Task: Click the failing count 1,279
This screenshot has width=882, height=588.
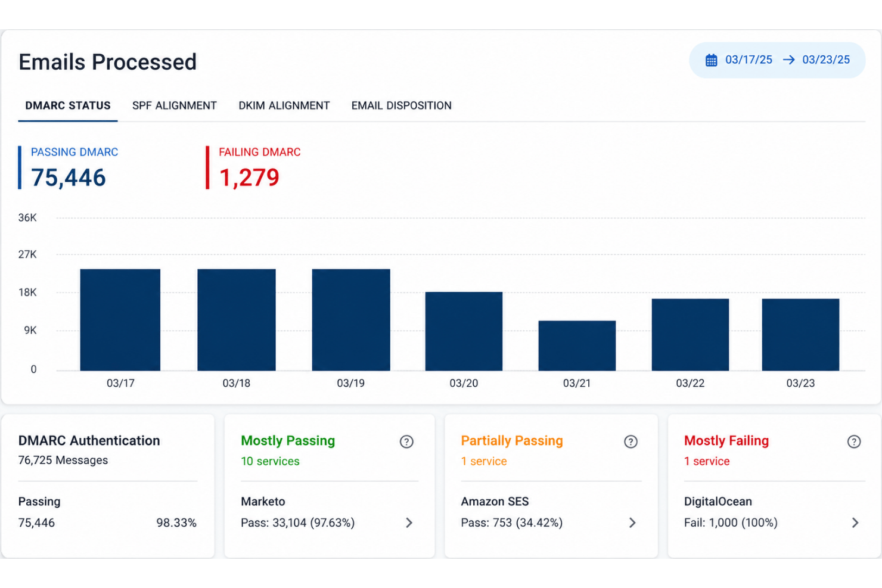Action: tap(249, 178)
